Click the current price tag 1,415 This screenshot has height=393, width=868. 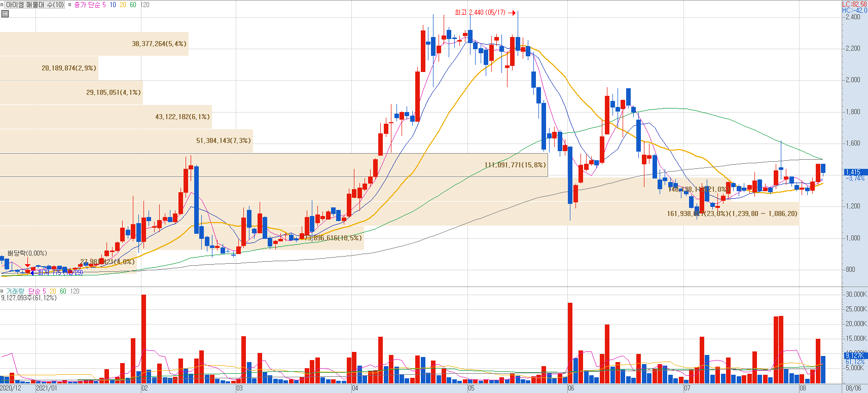point(855,172)
